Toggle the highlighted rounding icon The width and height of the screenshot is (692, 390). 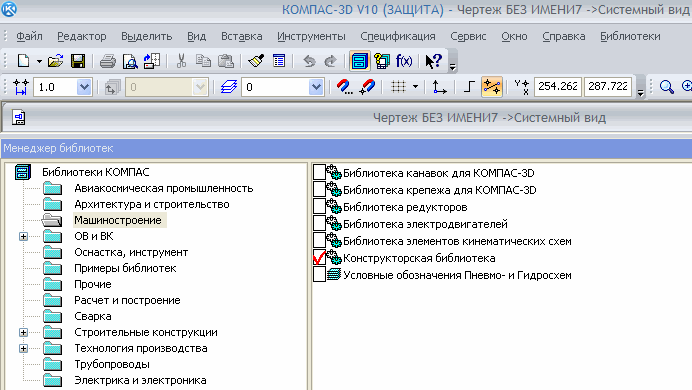click(492, 87)
